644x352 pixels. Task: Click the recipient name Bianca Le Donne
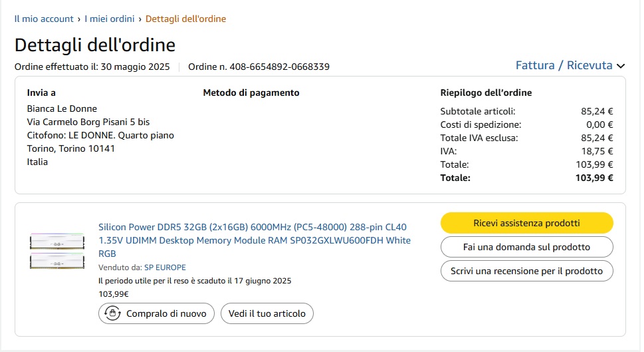(x=62, y=108)
